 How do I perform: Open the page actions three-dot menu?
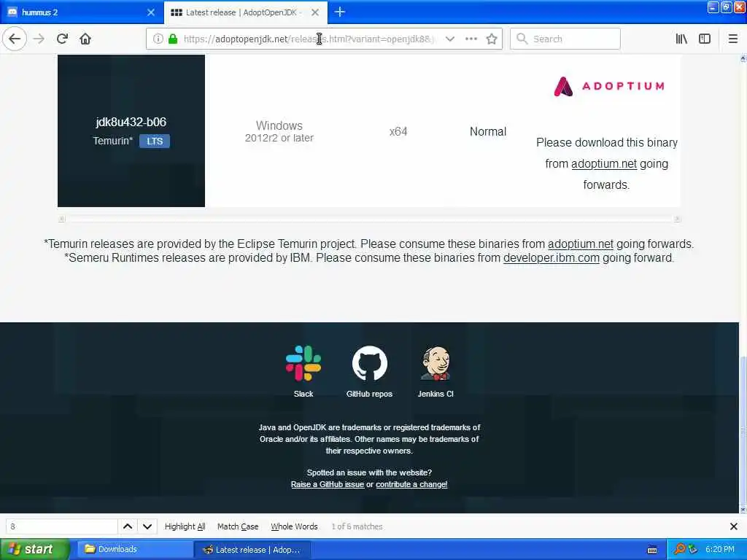pos(471,39)
